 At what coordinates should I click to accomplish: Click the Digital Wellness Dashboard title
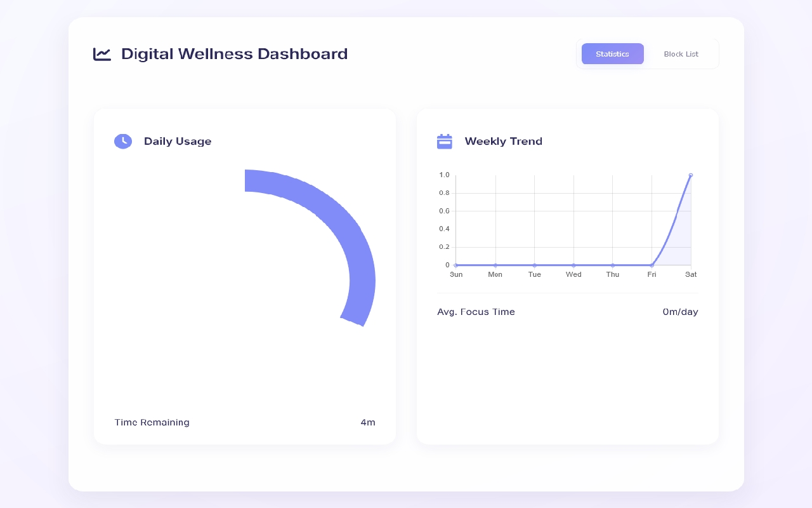pos(234,54)
